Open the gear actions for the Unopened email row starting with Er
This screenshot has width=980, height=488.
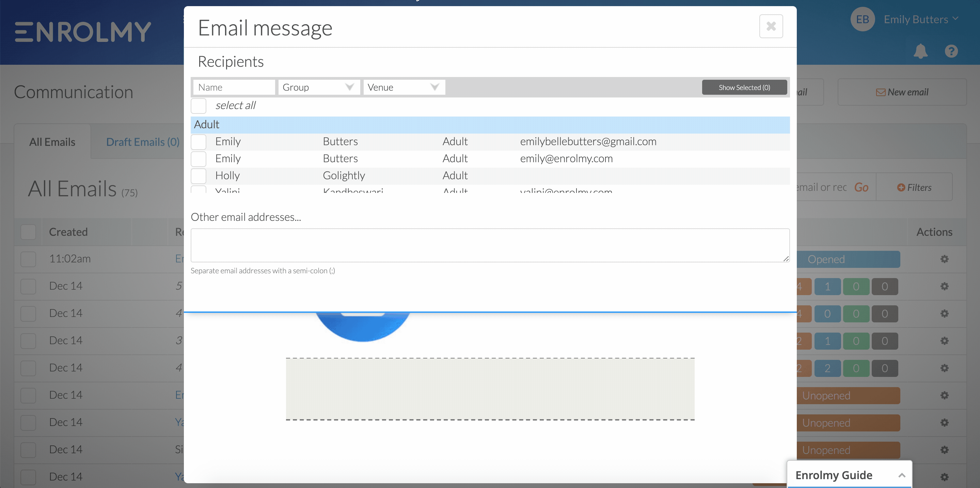[944, 396]
